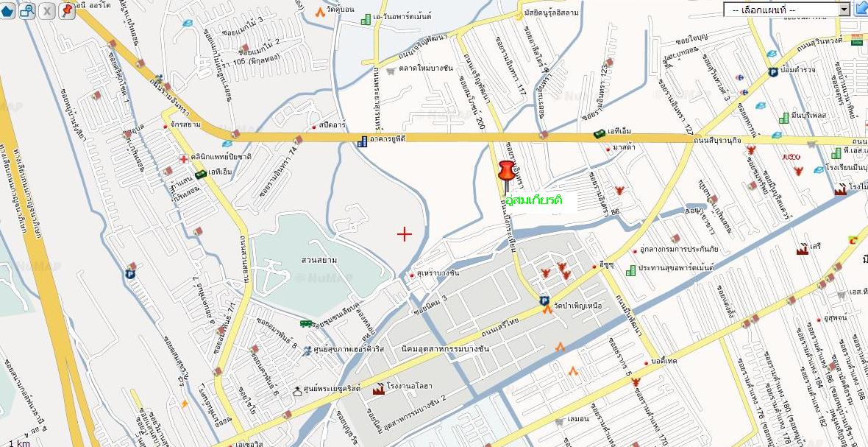
Task: Click the red pushpin marker on map
Action: pos(506,176)
